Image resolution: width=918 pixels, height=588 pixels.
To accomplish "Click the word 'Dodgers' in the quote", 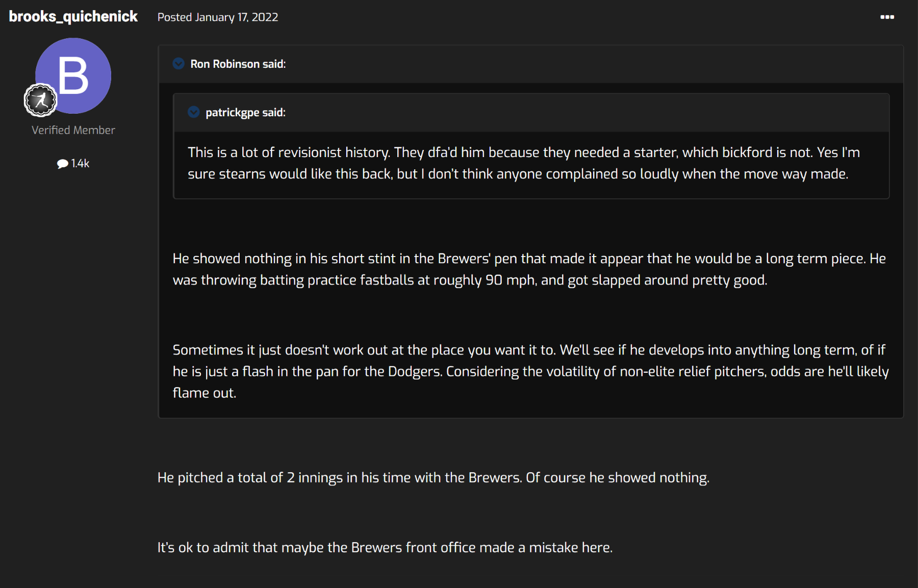I will [414, 372].
